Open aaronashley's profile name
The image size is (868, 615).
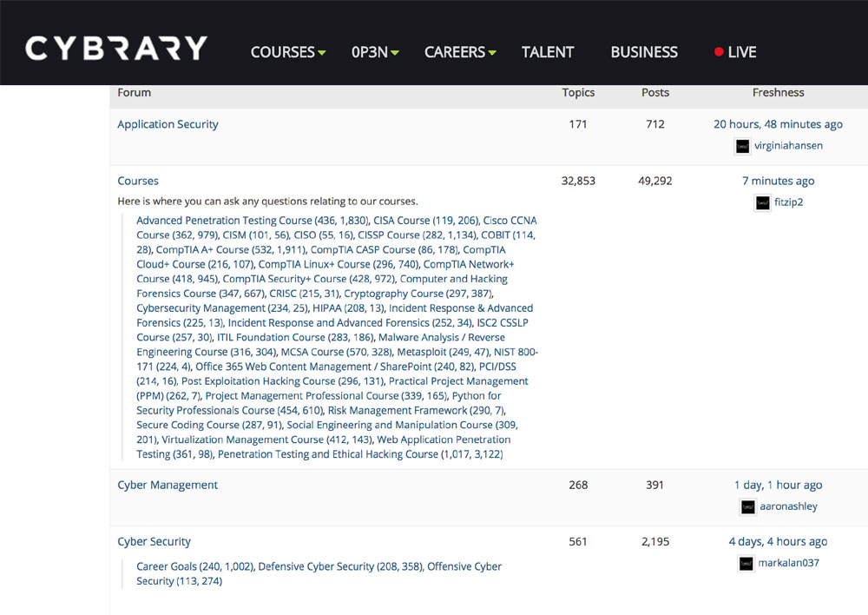(x=788, y=506)
